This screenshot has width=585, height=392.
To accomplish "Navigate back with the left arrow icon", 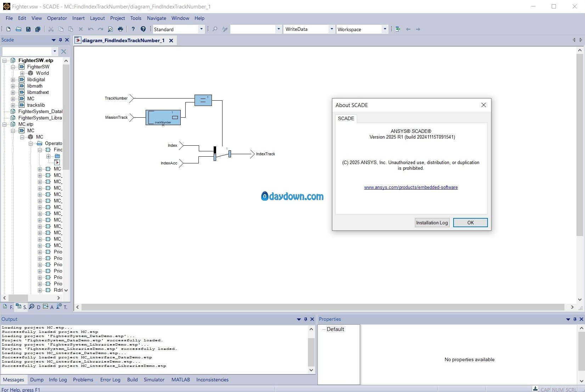I will coord(408,29).
